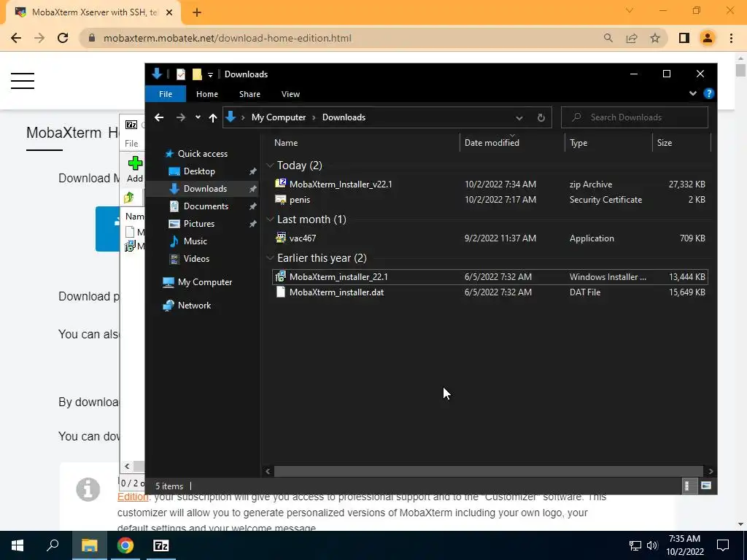Click the Chrome address bar URL
This screenshot has width=747, height=560.
pyautogui.click(x=228, y=38)
